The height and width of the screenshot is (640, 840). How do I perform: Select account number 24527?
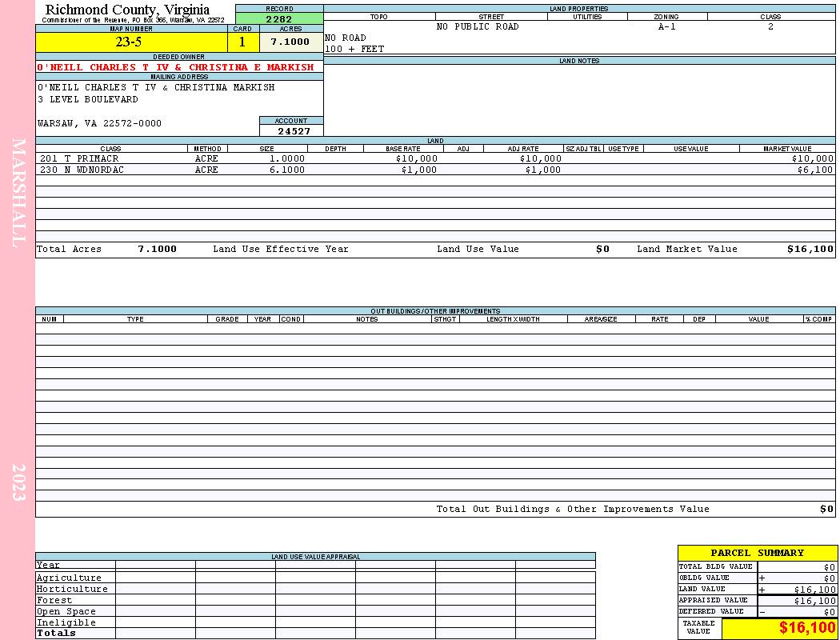(x=294, y=130)
